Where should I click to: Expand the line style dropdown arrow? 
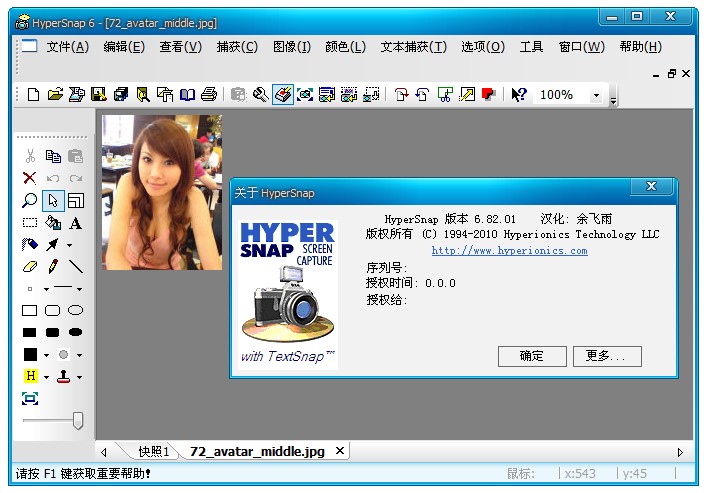(x=80, y=289)
